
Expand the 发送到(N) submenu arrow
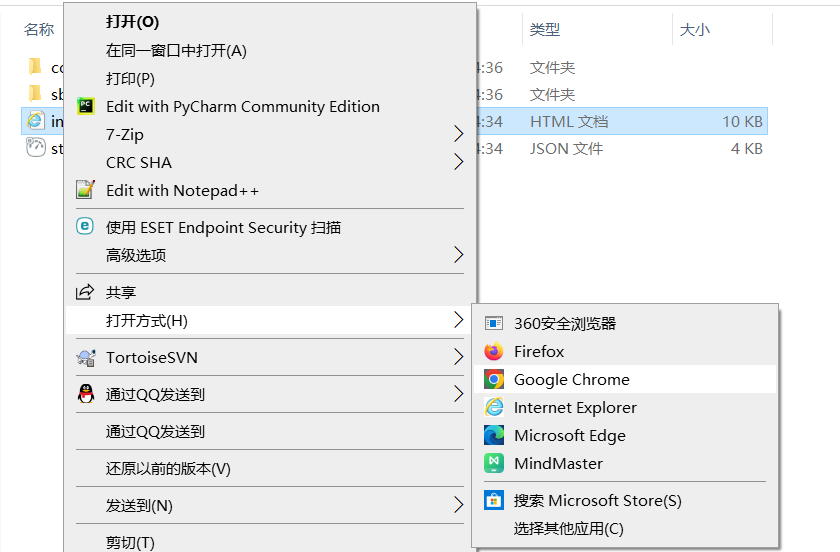(458, 505)
